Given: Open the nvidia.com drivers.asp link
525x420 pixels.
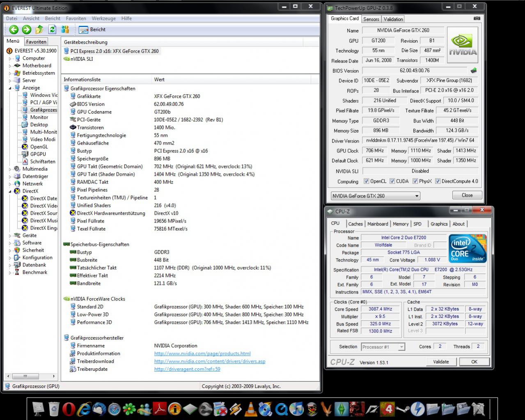Looking at the screenshot, I should 210,361.
